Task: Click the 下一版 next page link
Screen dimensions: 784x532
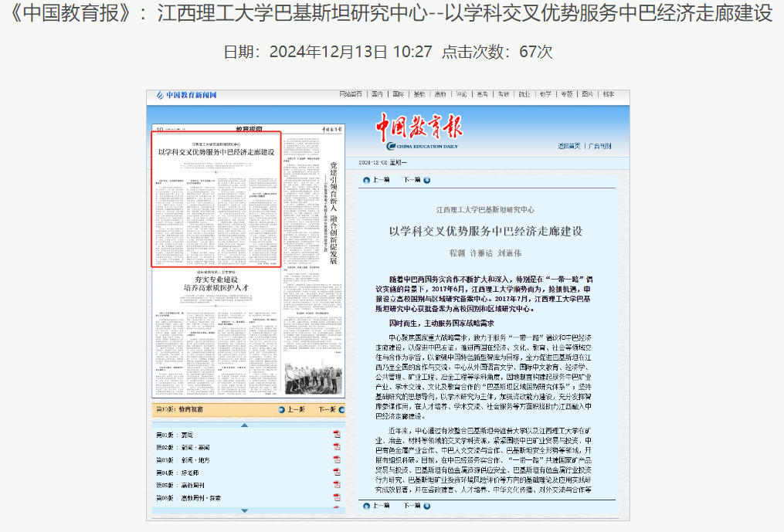Action: (327, 409)
